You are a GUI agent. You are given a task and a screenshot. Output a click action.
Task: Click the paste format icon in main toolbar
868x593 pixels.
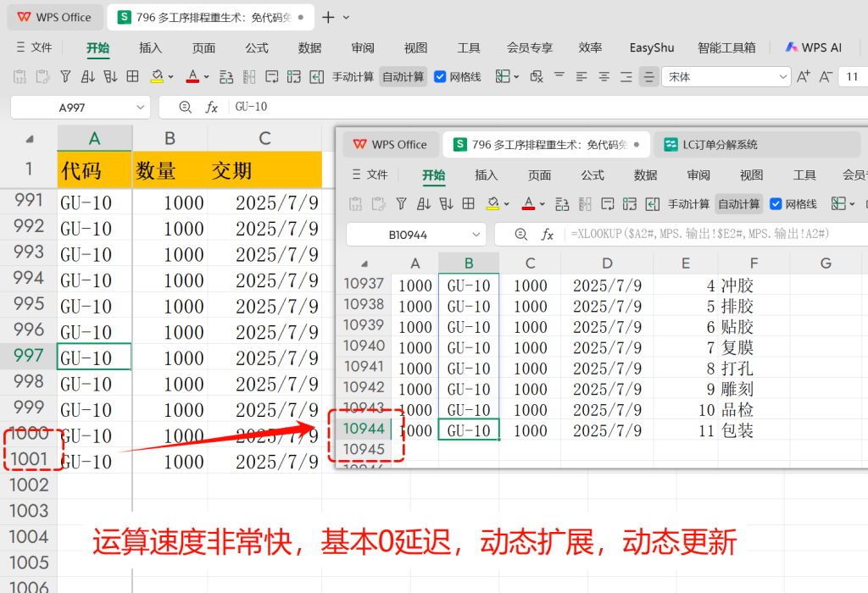[42, 76]
